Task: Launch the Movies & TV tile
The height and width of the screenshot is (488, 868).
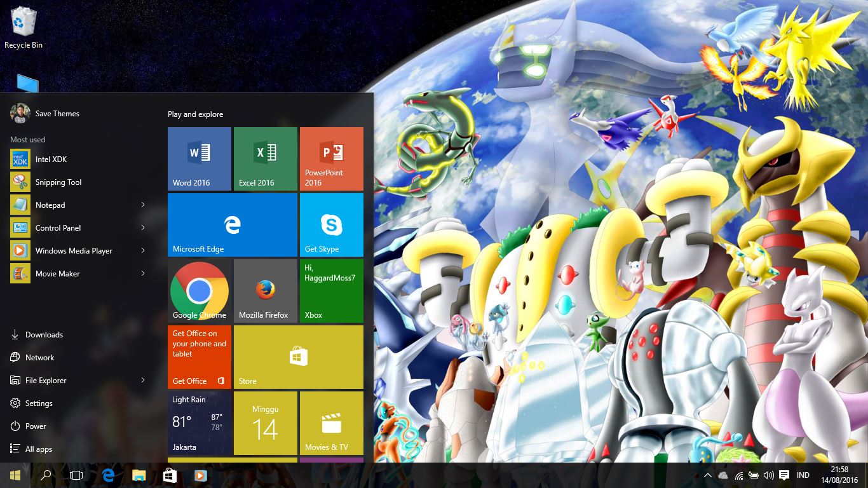Action: click(x=332, y=423)
